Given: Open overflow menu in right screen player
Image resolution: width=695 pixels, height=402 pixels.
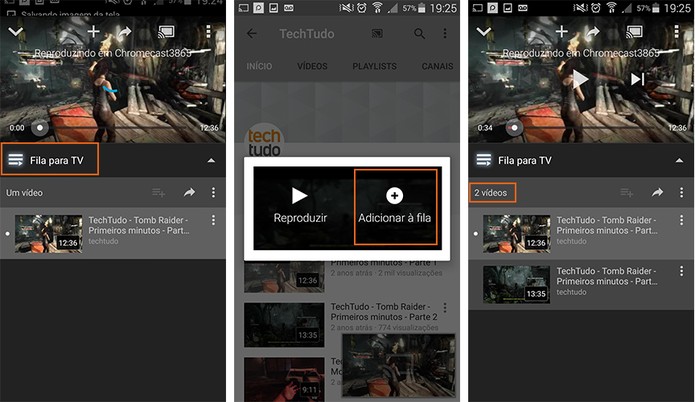Looking at the screenshot, I should [x=676, y=31].
